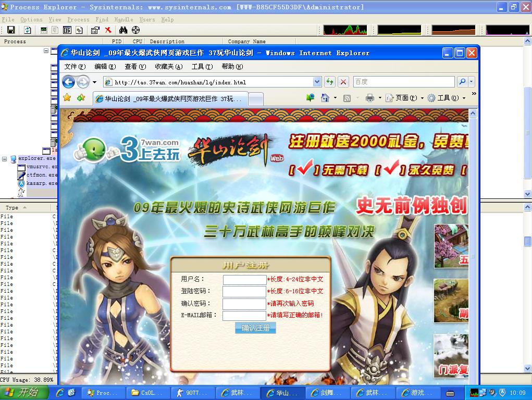
Task: Click the cherry blossom game screenshot thumbnail
Action: [x=451, y=246]
